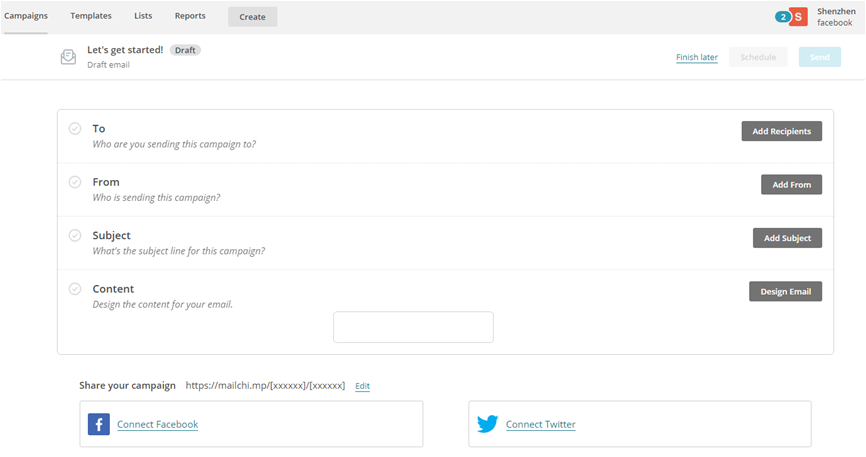This screenshot has height=457, width=866.
Task: Click the Finish later link
Action: [696, 57]
